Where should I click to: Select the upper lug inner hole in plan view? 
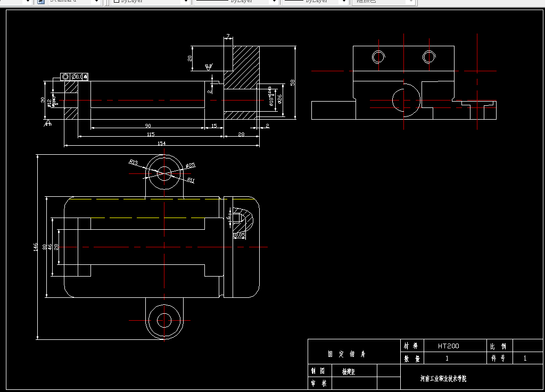pos(164,173)
